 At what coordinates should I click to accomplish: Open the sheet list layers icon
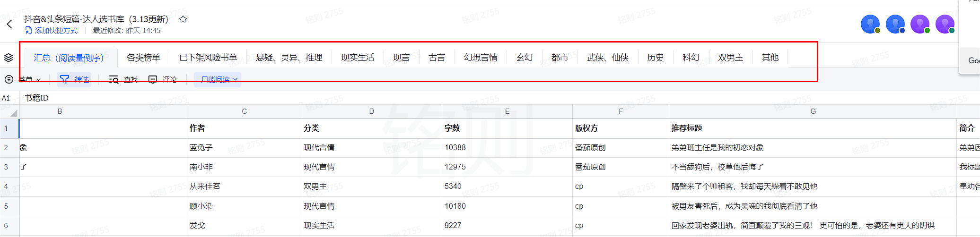tap(9, 58)
